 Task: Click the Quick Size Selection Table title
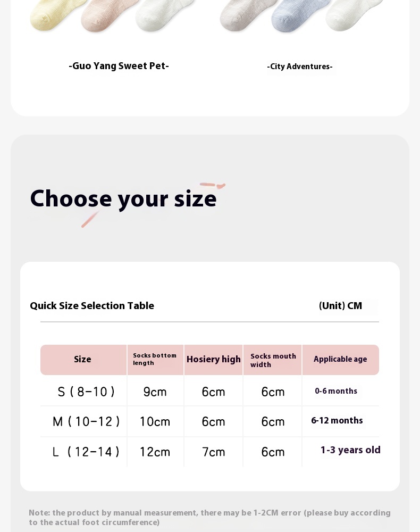pyautogui.click(x=92, y=306)
